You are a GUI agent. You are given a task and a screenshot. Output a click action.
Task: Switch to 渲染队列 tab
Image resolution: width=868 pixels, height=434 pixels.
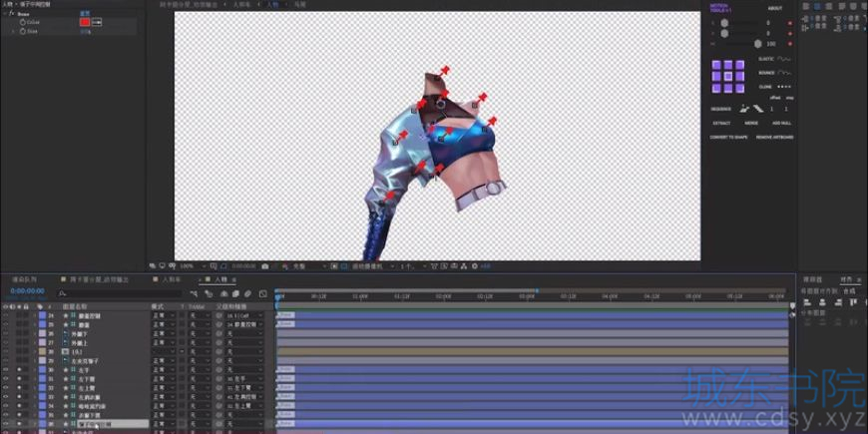coord(23,279)
